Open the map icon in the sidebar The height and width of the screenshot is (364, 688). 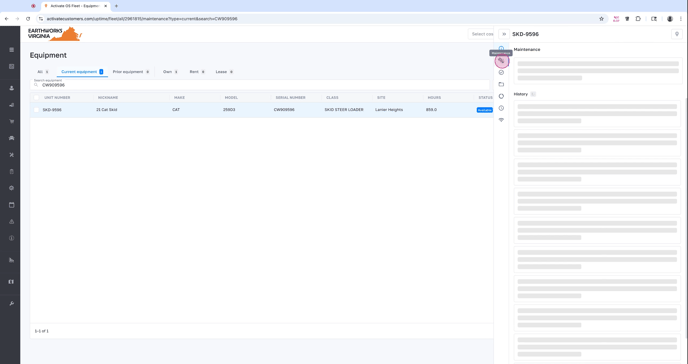[x=11, y=282]
